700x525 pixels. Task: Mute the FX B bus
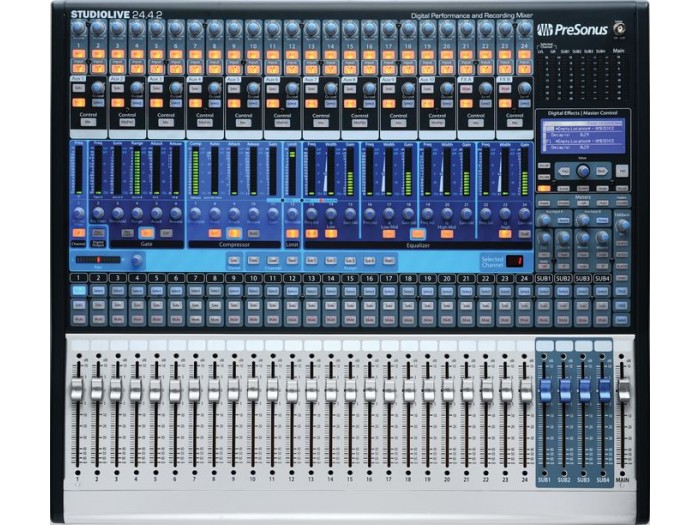tap(505, 88)
